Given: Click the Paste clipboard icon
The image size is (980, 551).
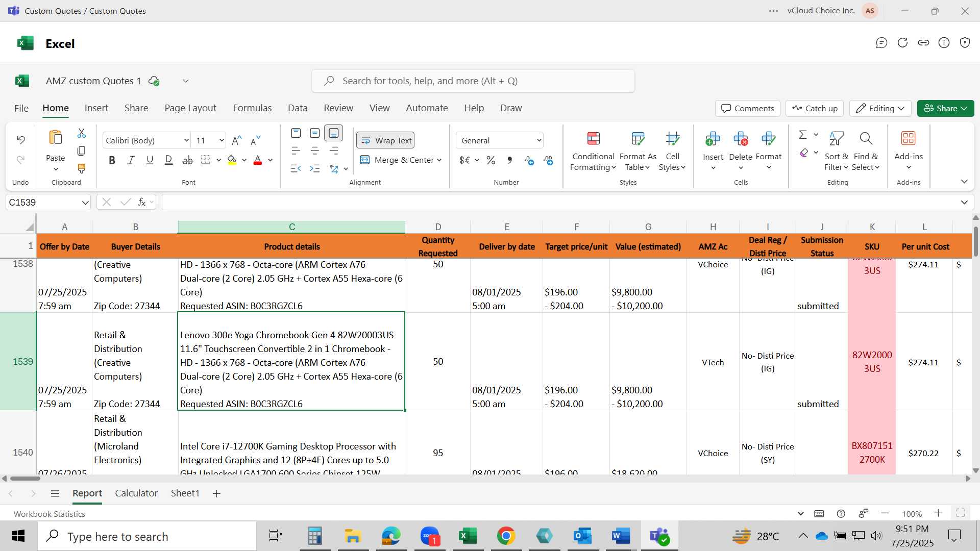Looking at the screenshot, I should [x=55, y=138].
